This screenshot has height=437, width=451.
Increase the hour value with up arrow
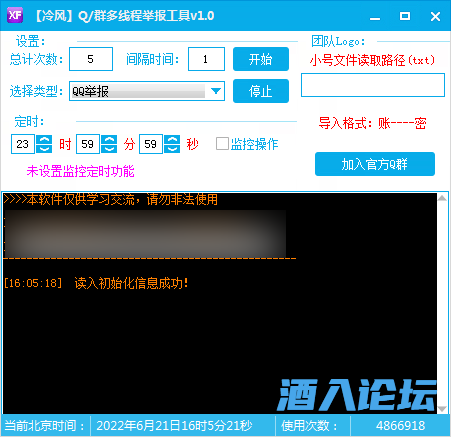click(x=44, y=139)
